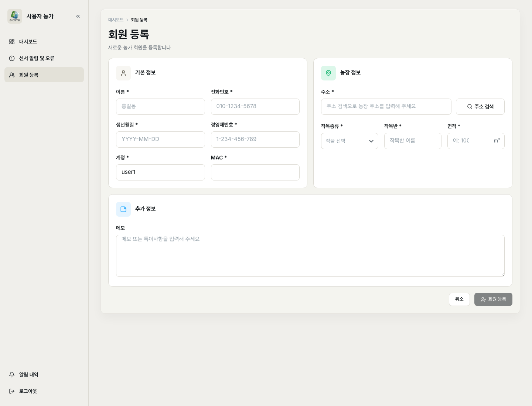
Task: Focus the 전화번호 input field
Action: (255, 107)
